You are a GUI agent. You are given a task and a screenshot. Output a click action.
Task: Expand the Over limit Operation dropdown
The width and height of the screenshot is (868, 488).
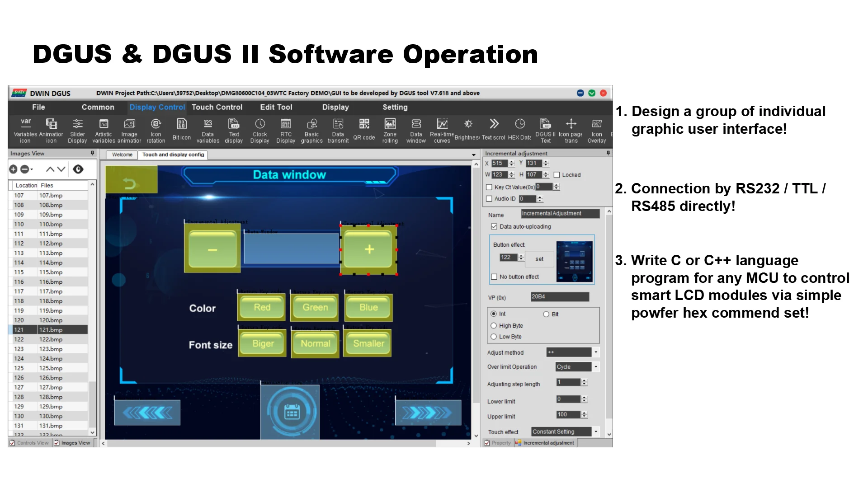[596, 367]
